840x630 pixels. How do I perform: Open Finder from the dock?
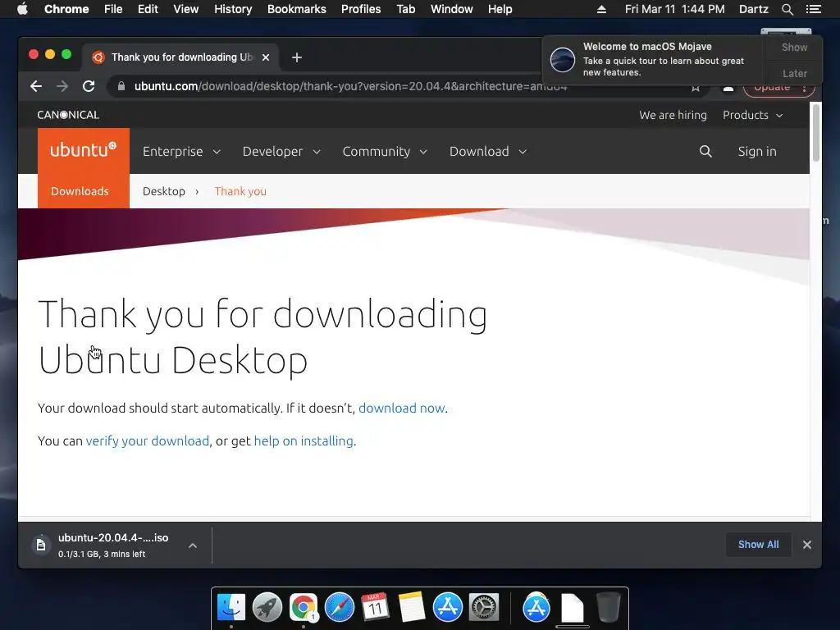point(231,608)
